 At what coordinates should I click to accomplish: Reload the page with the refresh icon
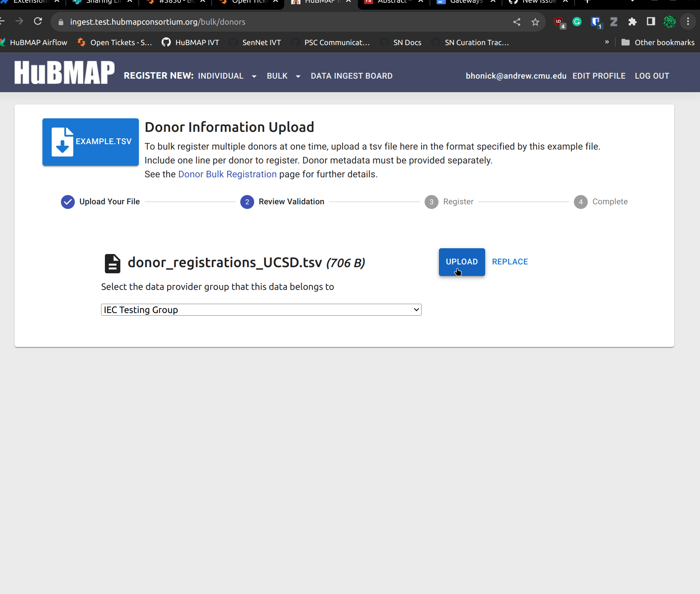(38, 22)
